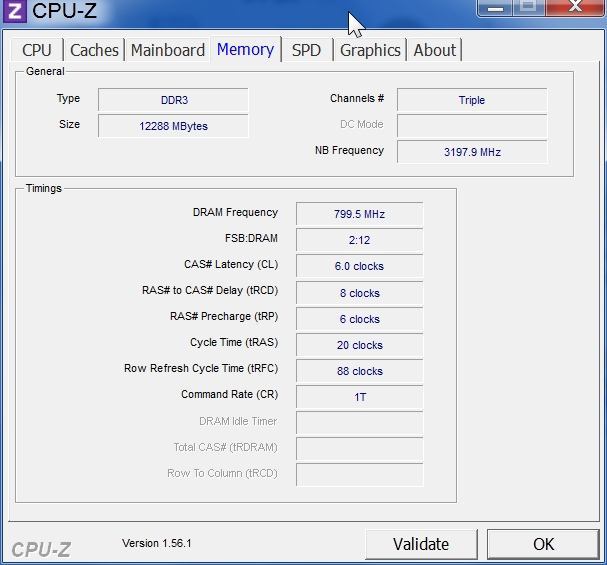
Task: Click the CPU-Z app icon in title bar
Action: 15,11
